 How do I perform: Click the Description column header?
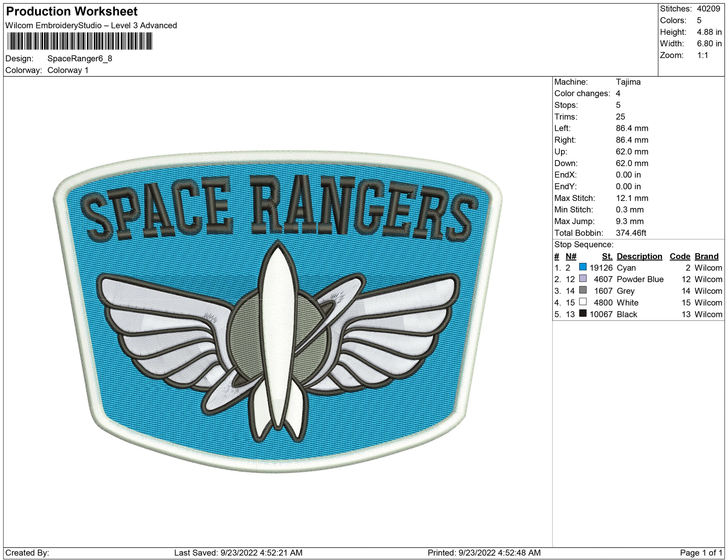click(x=639, y=256)
